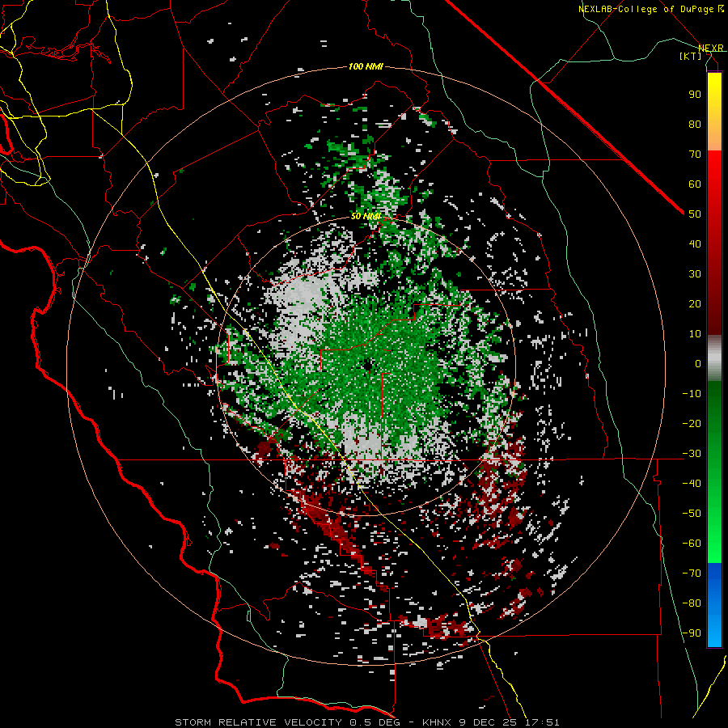Screen dimensions: 728x728
Task: Pick the blue bottom segment of color bar
Action: tap(714, 604)
